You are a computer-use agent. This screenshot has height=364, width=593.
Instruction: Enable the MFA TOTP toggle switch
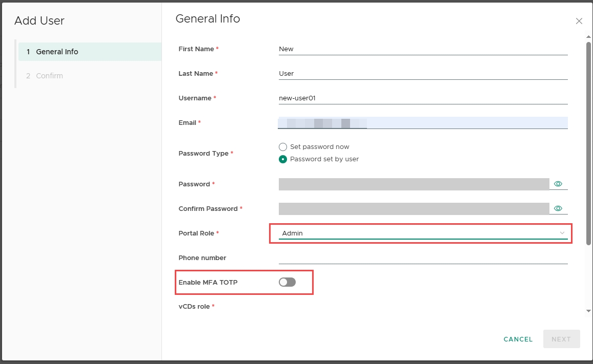pyautogui.click(x=288, y=282)
